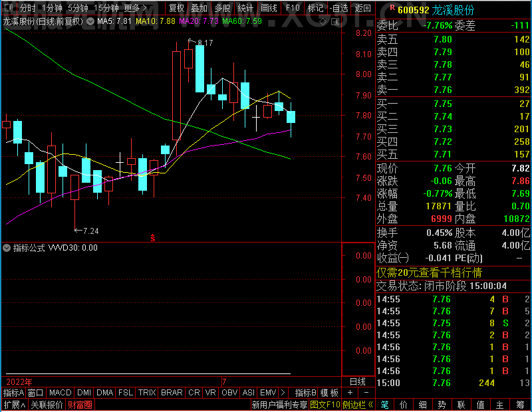Show more indicators with > arrow
This screenshot has height=412, width=532.
pos(283,393)
